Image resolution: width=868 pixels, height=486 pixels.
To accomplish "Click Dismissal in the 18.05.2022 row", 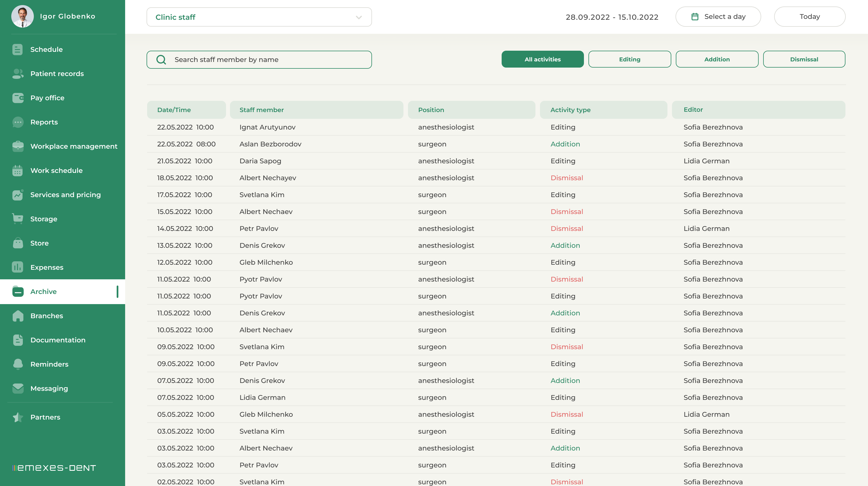I will [567, 178].
